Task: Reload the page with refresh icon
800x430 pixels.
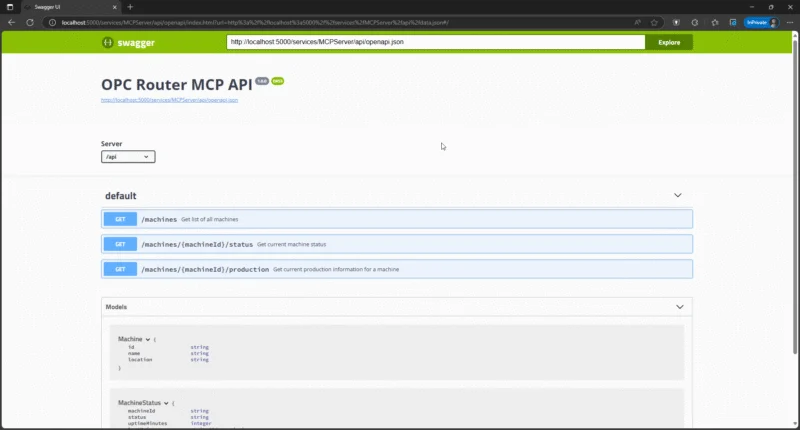Action: [x=30, y=21]
